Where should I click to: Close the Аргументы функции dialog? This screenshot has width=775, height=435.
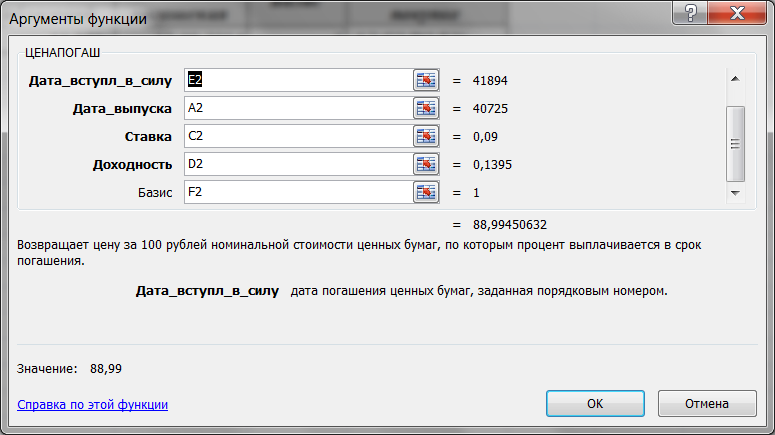pyautogui.click(x=737, y=12)
